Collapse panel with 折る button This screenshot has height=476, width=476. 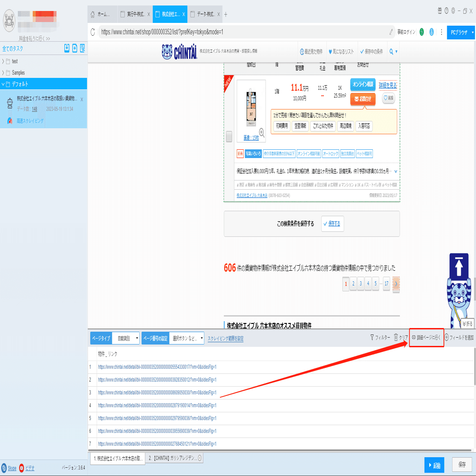467,323
